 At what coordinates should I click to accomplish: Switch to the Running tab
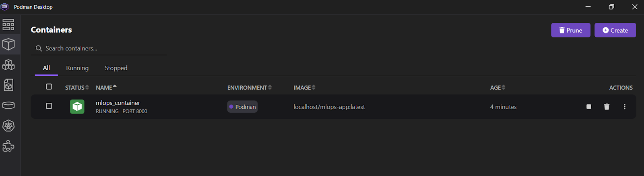[x=77, y=68]
